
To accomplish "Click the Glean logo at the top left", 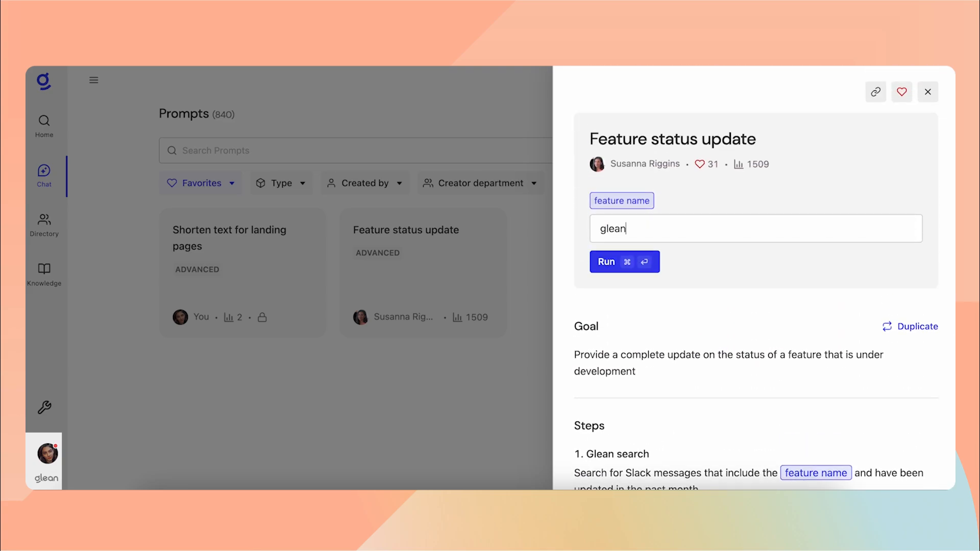I will (44, 81).
